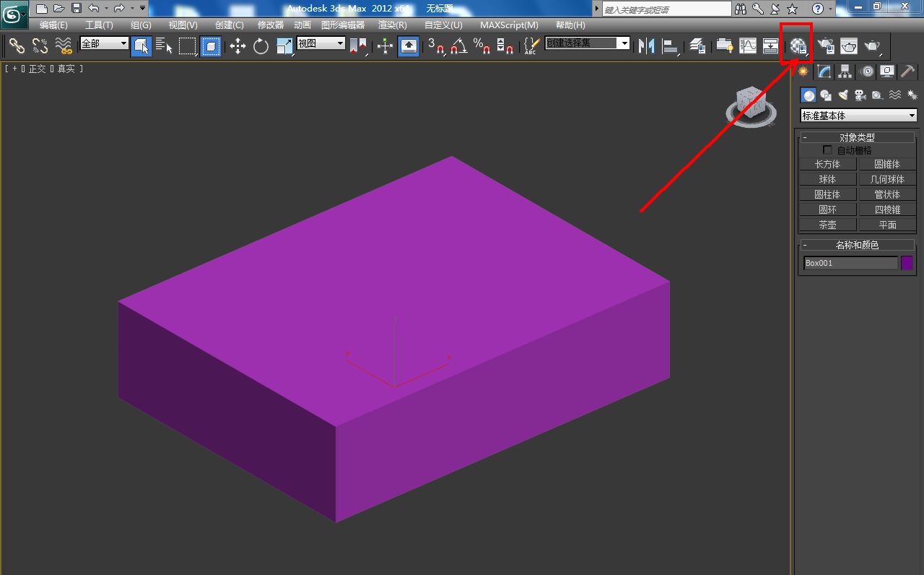Switch to the Modify panel tab
924x575 pixels.
[824, 72]
